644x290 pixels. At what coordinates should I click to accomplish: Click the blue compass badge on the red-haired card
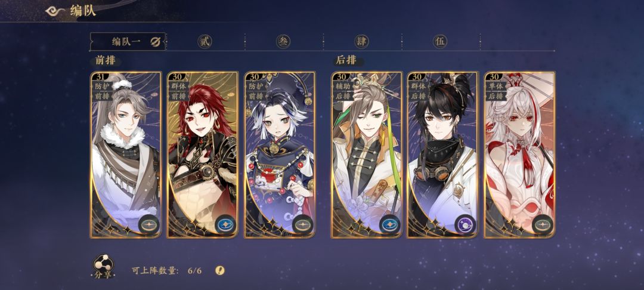point(225,225)
